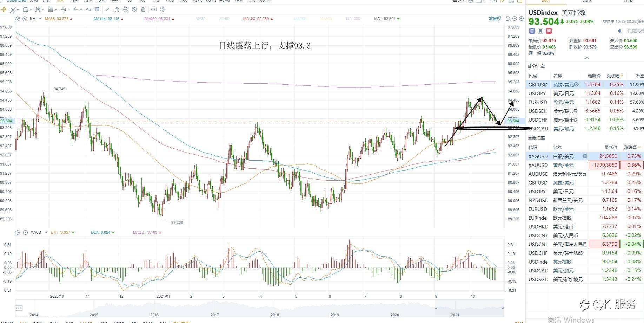
Task: Toggle MA120 line visibility
Action: click(x=258, y=19)
